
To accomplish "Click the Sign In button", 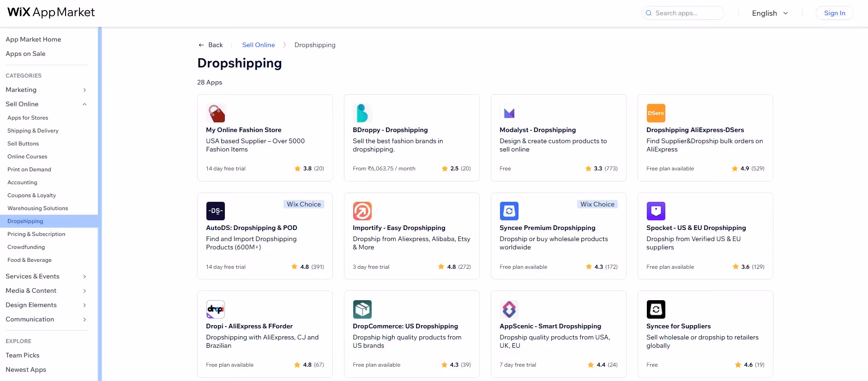I will coord(834,13).
